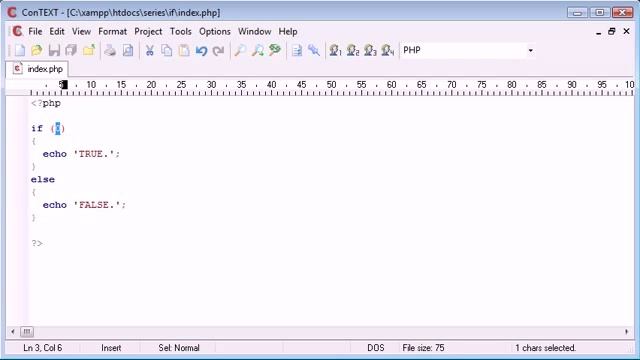Open a file with the folder icon
This screenshot has width=640, height=360.
click(37, 51)
